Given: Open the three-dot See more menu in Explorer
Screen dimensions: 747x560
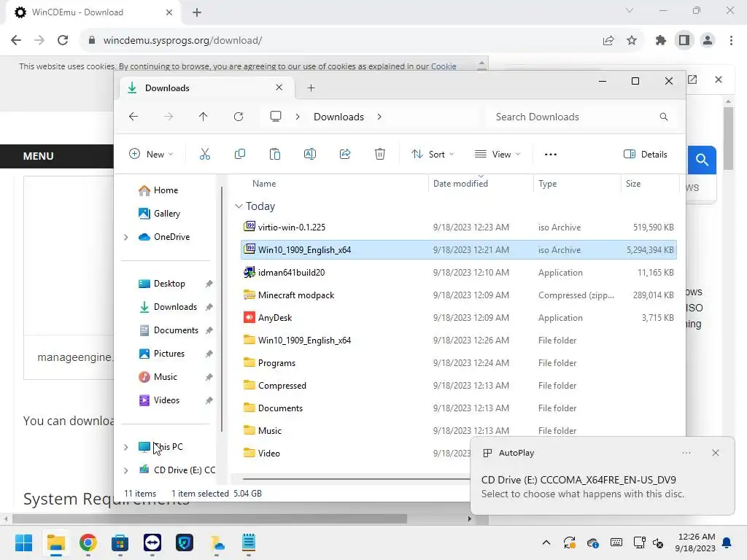Looking at the screenshot, I should [551, 155].
